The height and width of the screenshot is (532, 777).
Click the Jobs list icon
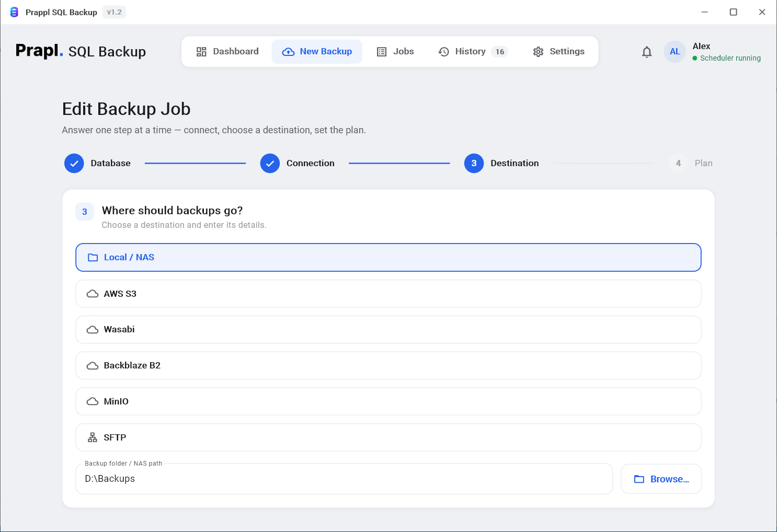pos(382,52)
